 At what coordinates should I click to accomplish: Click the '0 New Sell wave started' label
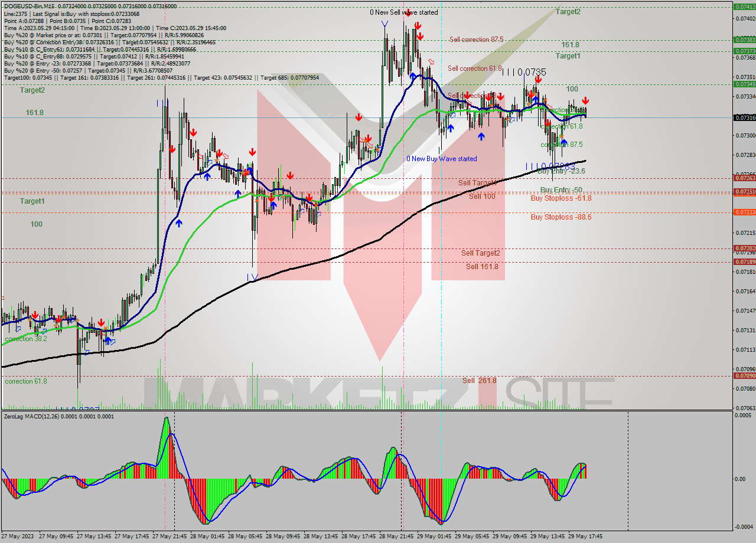click(x=404, y=12)
